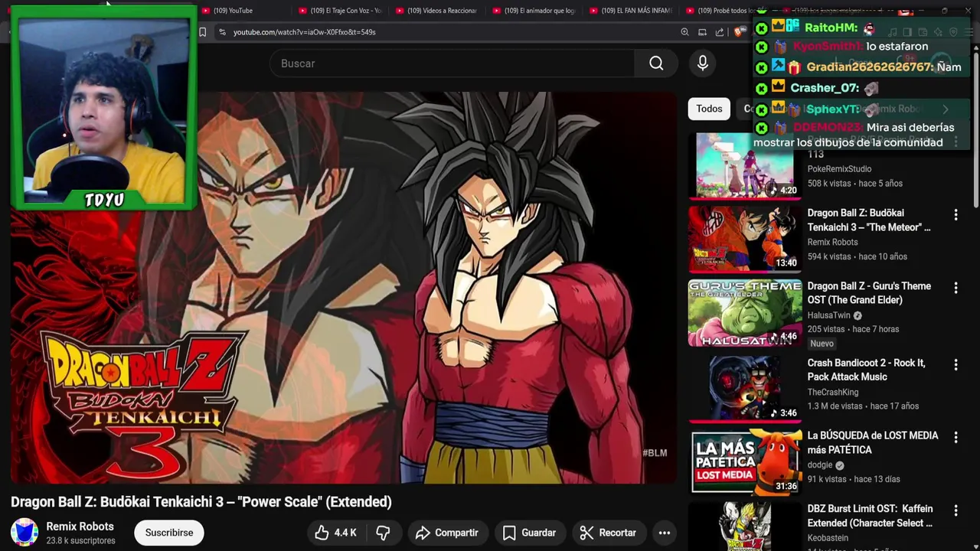Image resolution: width=980 pixels, height=551 pixels.
Task: Share the video via Compartir
Action: click(446, 533)
